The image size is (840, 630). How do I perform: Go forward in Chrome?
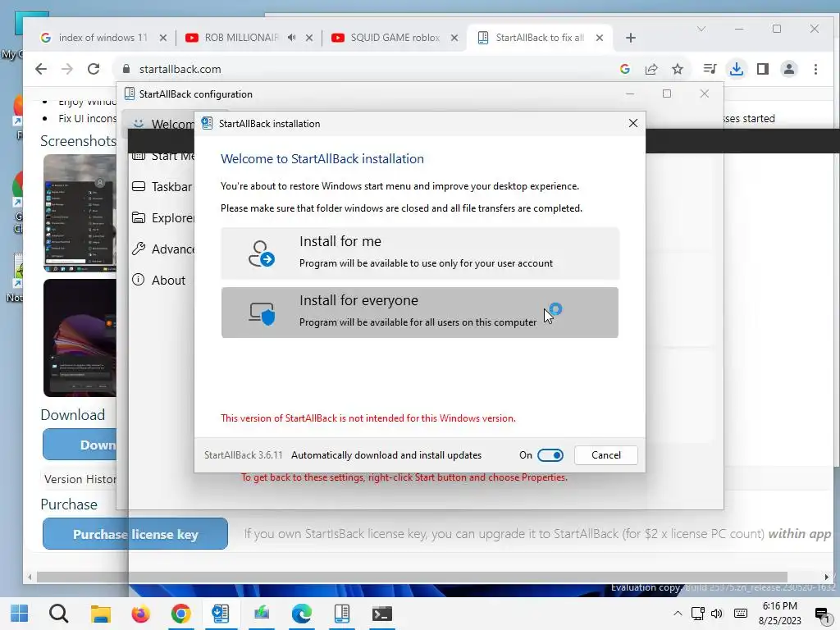[67, 69]
